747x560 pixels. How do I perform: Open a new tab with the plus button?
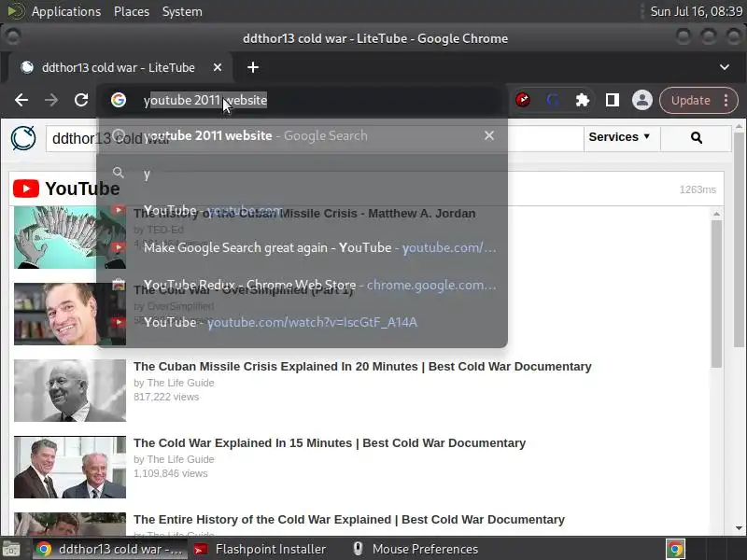click(253, 67)
